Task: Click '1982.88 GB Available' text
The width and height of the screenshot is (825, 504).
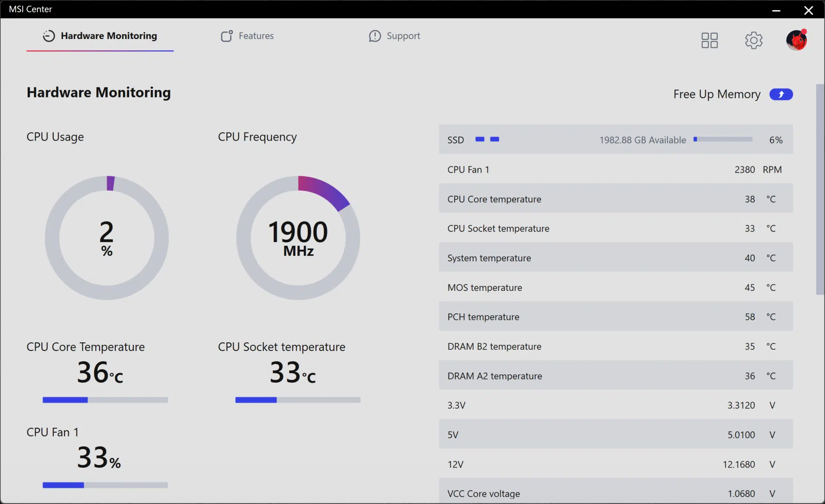Action: (x=643, y=140)
